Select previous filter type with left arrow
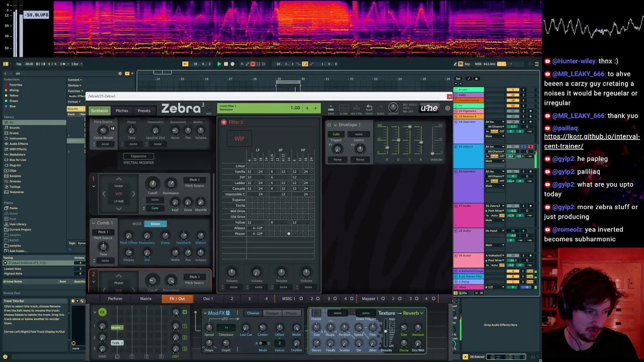 pyautogui.click(x=104, y=194)
